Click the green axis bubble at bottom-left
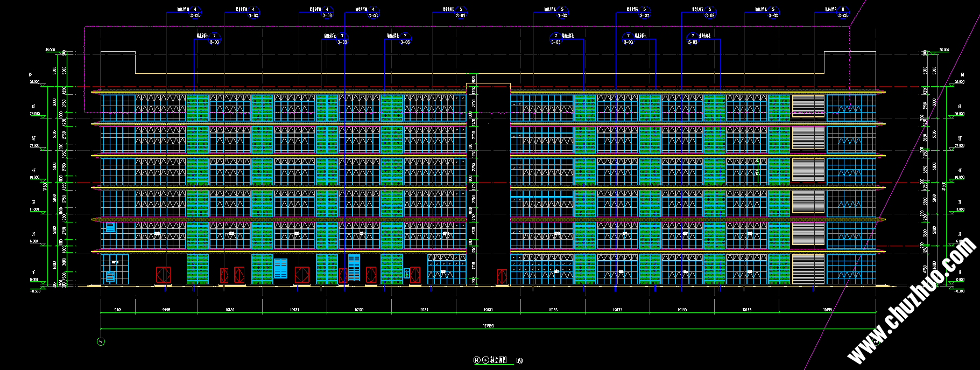This screenshot has height=370, width=980. click(x=100, y=341)
